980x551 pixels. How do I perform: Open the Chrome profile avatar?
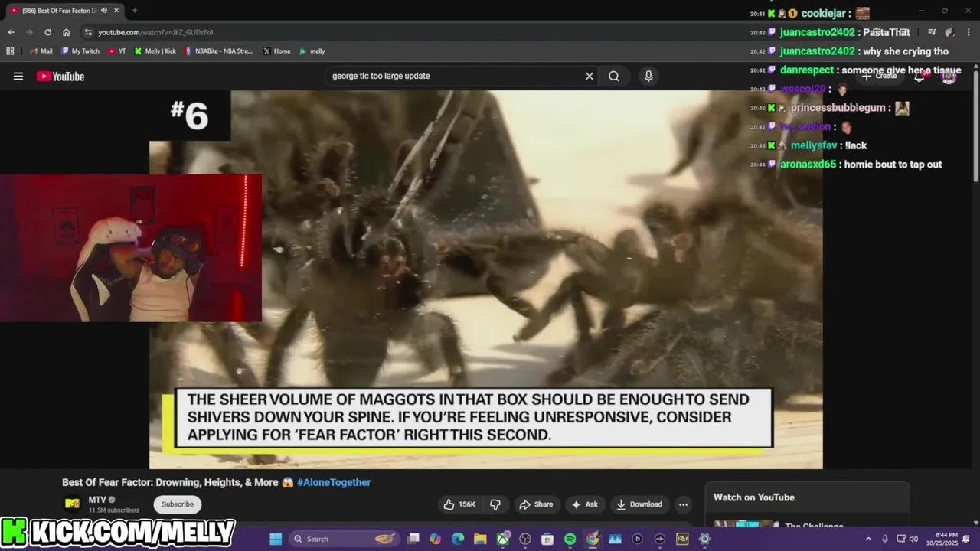pos(949,32)
